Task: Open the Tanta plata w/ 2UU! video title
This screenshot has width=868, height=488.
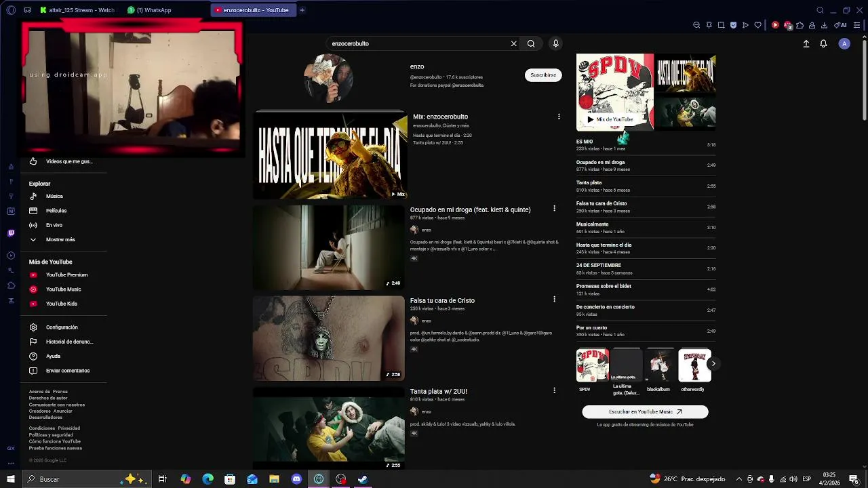Action: pos(438,392)
